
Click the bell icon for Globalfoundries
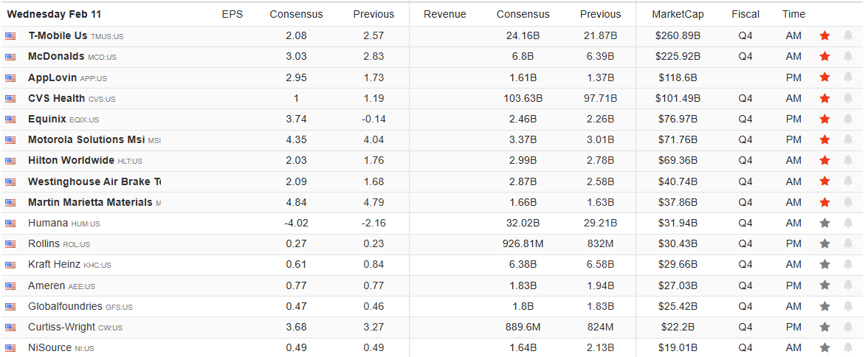tap(848, 306)
